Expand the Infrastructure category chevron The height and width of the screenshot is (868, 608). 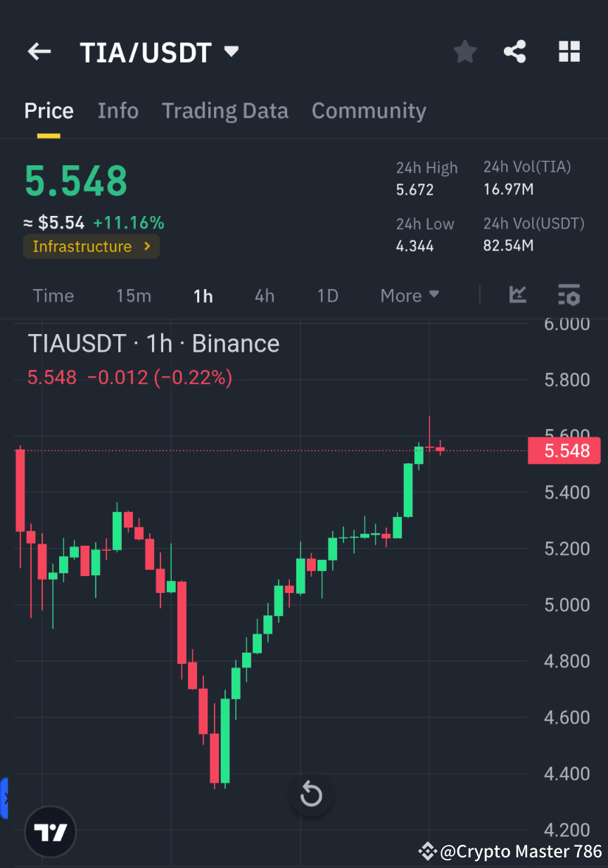pyautogui.click(x=147, y=247)
